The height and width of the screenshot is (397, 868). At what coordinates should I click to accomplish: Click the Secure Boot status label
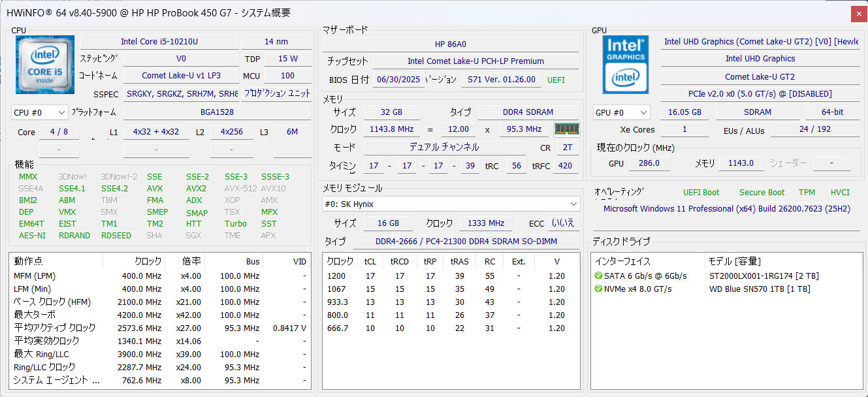[762, 193]
